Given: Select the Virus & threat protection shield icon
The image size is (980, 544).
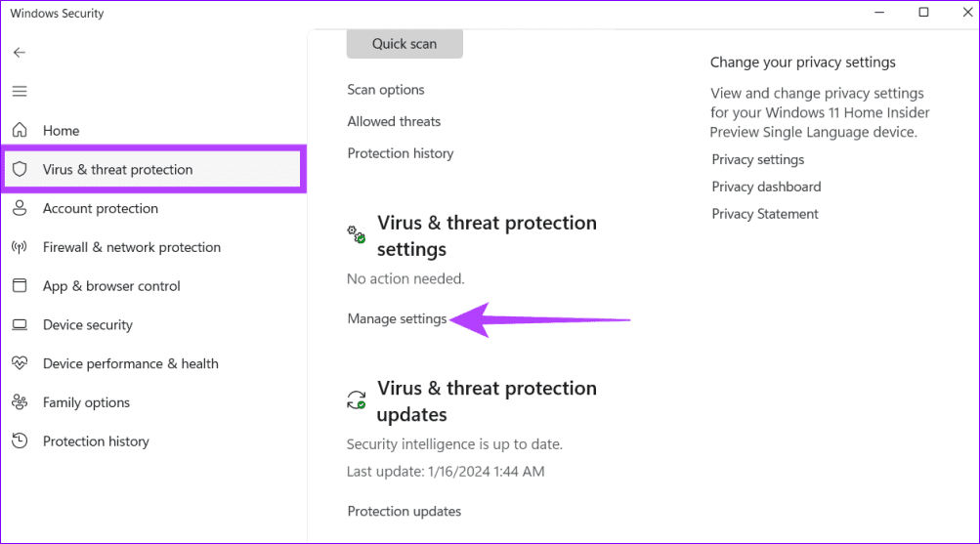Looking at the screenshot, I should (20, 169).
